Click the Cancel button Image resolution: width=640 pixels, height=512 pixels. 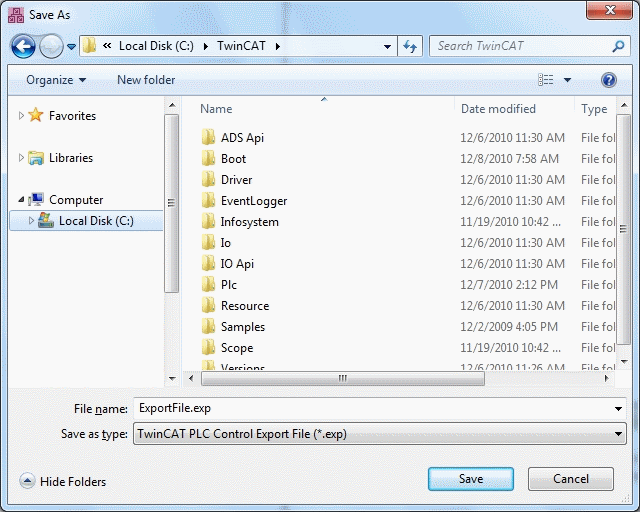571,479
